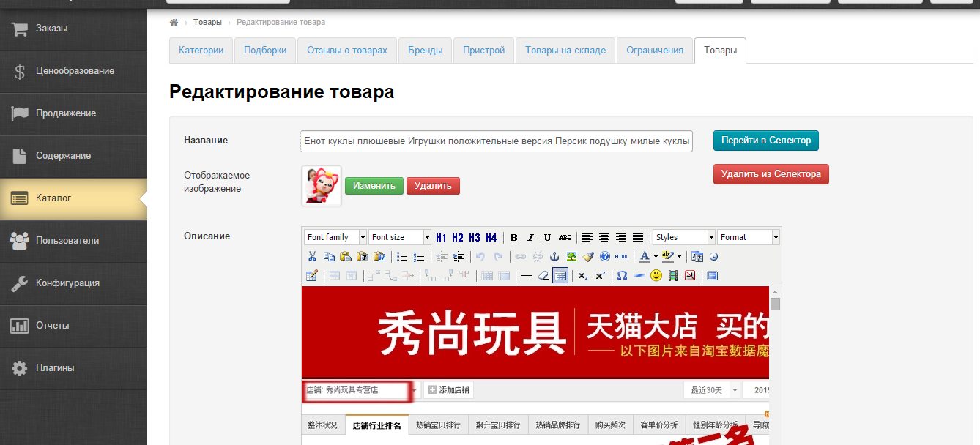Insert a bulleted list
Viewport: 980px width, 445px height.
click(402, 257)
